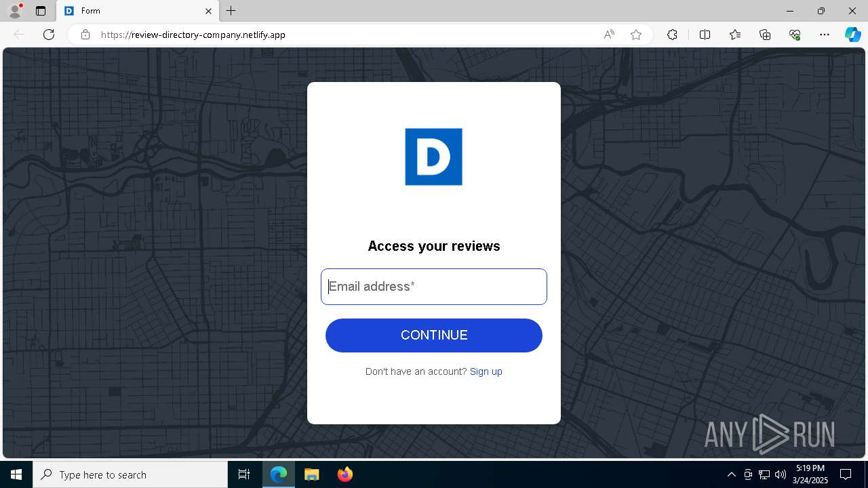Add this page to favorites
This screenshot has height=488, width=868.
coord(636,35)
